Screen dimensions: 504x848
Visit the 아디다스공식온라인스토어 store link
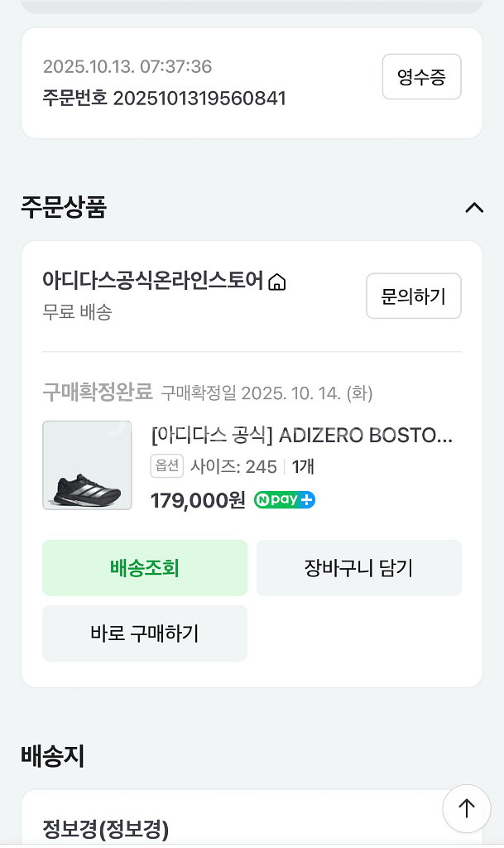pos(153,281)
